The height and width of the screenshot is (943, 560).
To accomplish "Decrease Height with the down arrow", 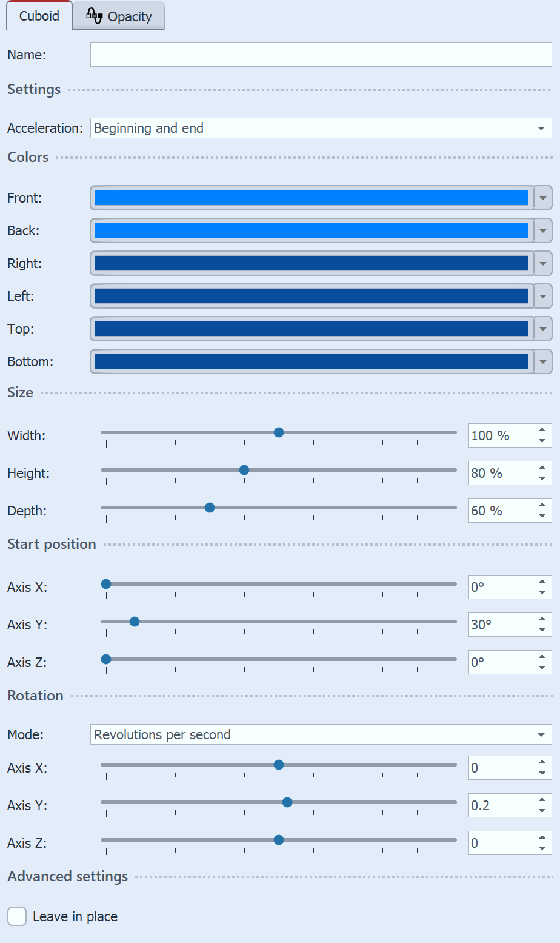I will tap(542, 478).
